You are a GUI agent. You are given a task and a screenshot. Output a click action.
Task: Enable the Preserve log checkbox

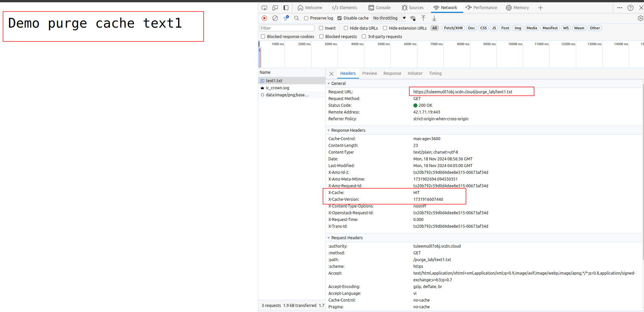[x=306, y=18]
